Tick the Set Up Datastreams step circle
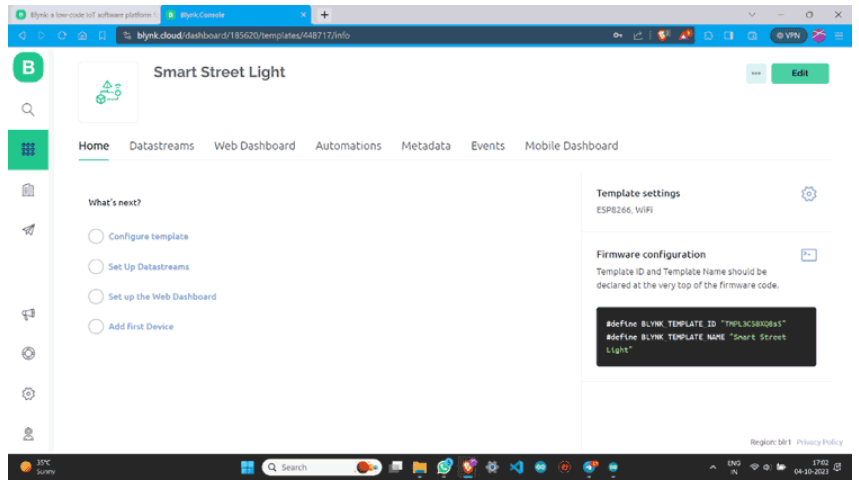Viewport: 859px width, 487px height. [x=96, y=267]
